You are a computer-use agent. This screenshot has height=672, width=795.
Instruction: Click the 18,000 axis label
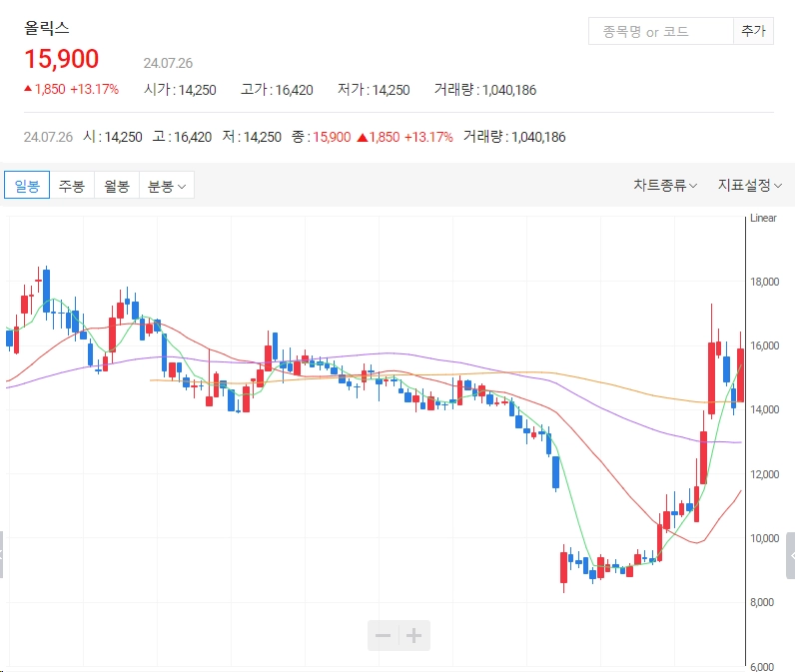click(x=765, y=282)
